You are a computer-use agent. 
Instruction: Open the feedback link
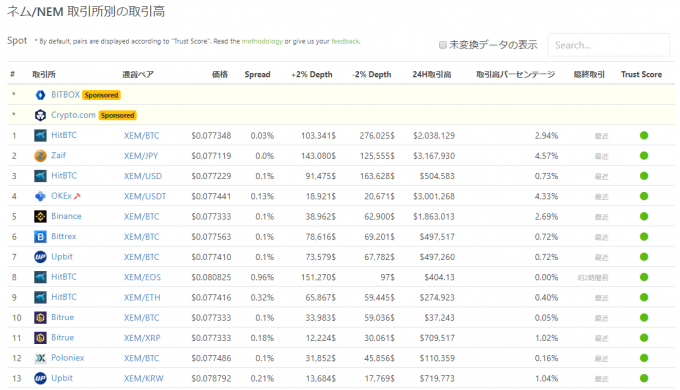tap(345, 41)
